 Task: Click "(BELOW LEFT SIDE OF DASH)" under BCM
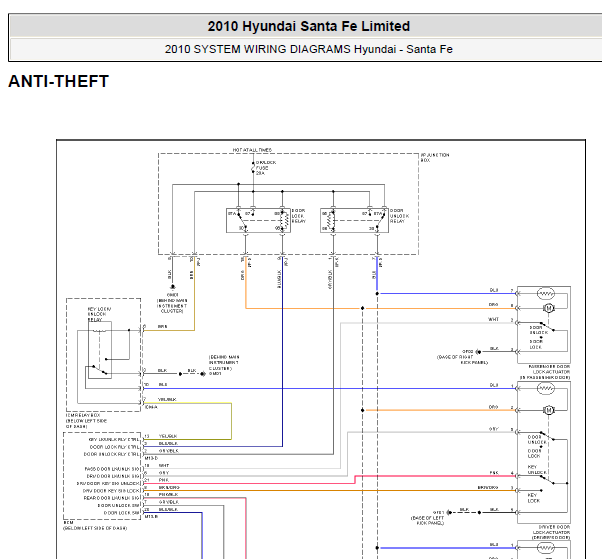click(x=95, y=528)
